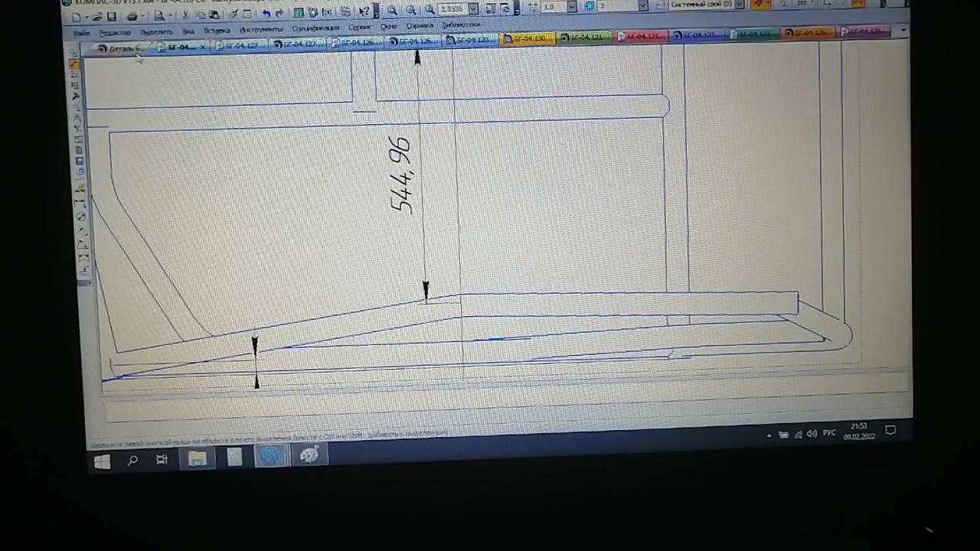Screen dimensions: 980x551
Task: Expand the cursor step 1.0 dropdown
Action: pos(572,6)
